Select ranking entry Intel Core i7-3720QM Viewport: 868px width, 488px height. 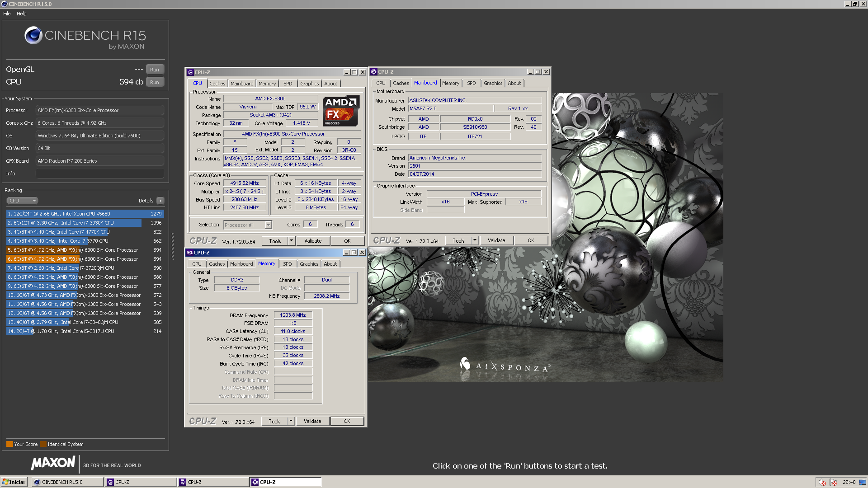click(x=85, y=268)
